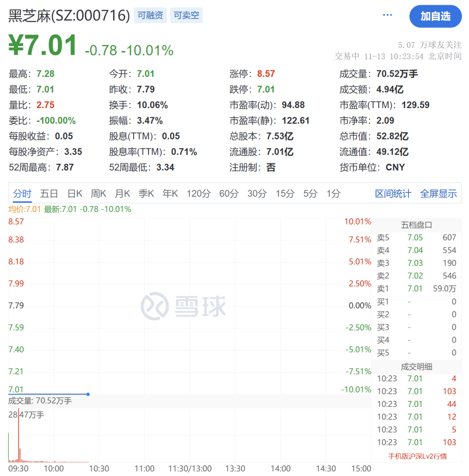The width and height of the screenshot is (469, 476).
Task: Click the 可卖空 tag
Action: [186, 16]
